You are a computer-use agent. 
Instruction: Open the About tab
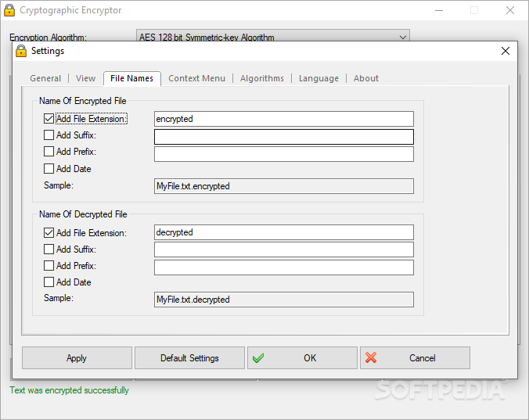[366, 78]
